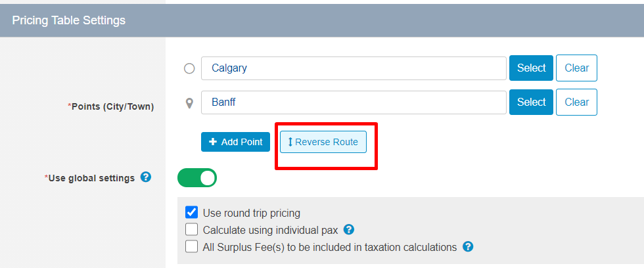The height and width of the screenshot is (268, 644).
Task: Click Select button for Calgary point
Action: 531,68
